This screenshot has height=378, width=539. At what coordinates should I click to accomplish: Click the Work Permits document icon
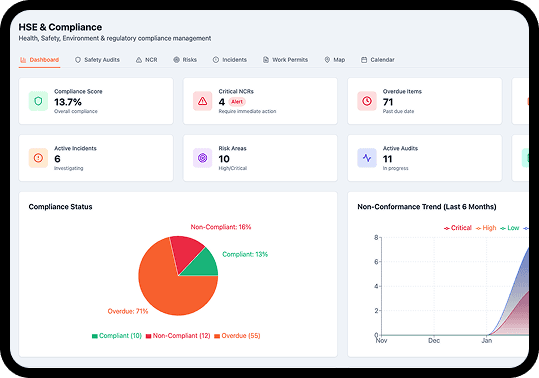266,60
